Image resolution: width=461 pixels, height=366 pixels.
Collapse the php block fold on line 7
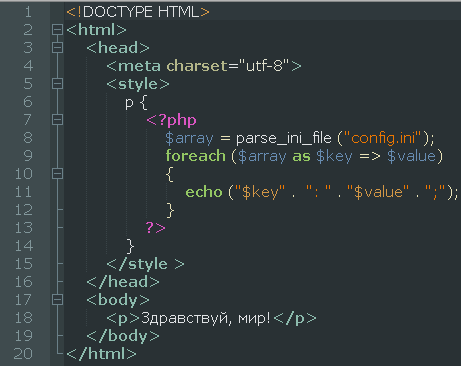pyautogui.click(x=57, y=120)
